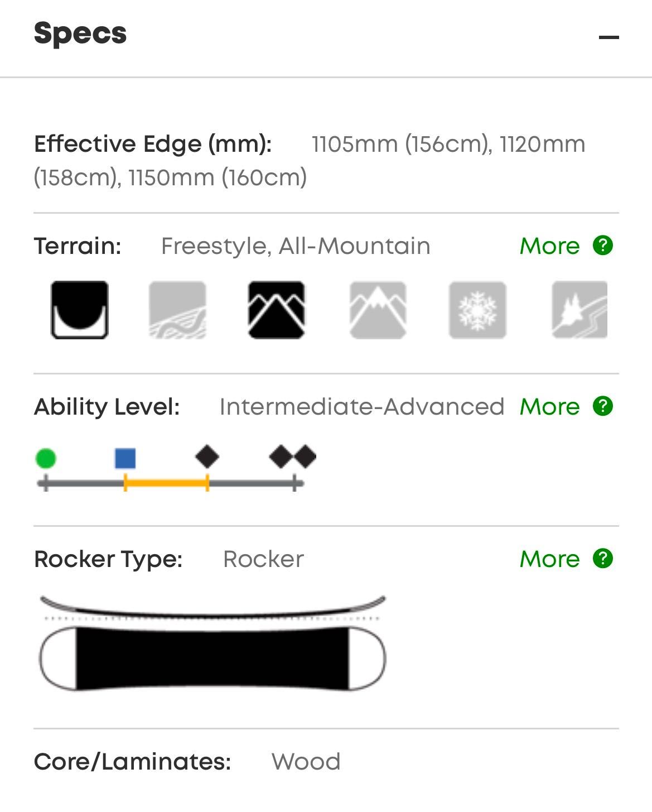Open the Rocker Type More link
Screen dimensions: 652x812
(x=549, y=559)
